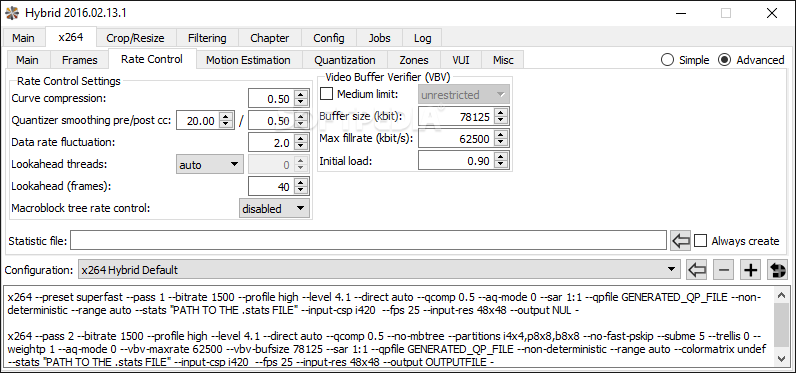
Task: Increase Buffer size with up arrow
Action: (501, 113)
